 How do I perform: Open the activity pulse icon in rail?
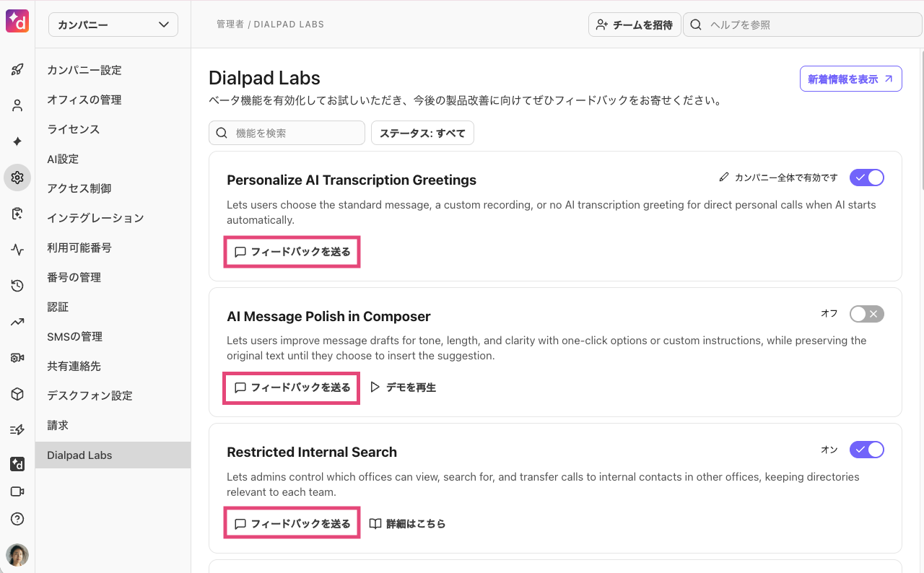click(x=17, y=250)
